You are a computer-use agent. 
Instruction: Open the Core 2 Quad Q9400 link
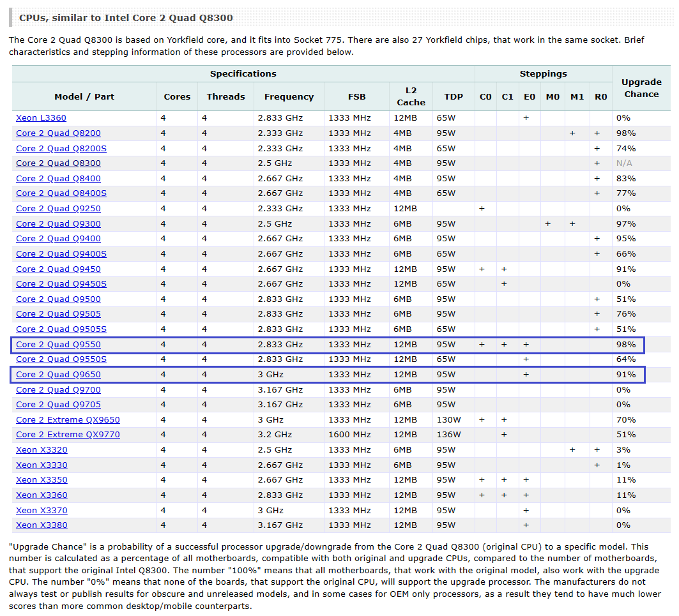click(59, 239)
